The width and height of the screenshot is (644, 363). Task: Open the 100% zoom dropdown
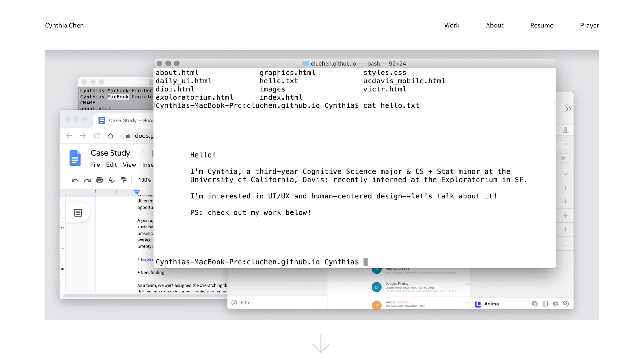[x=144, y=180]
